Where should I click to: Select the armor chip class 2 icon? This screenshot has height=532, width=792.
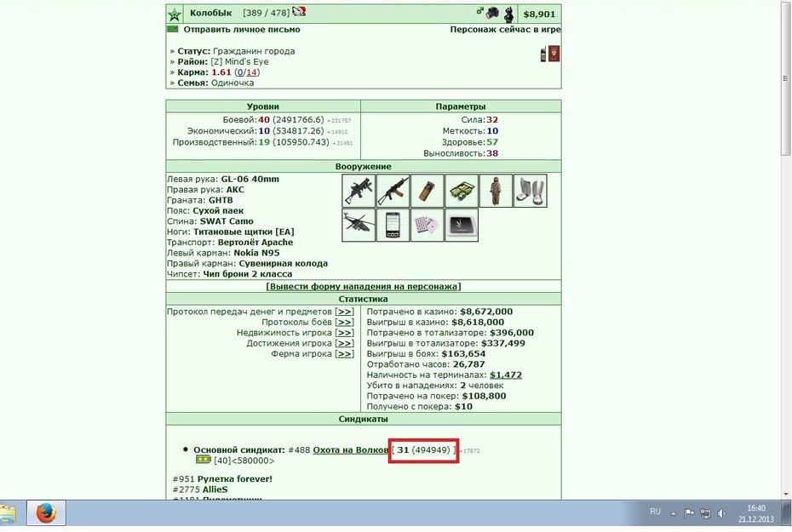click(x=462, y=225)
